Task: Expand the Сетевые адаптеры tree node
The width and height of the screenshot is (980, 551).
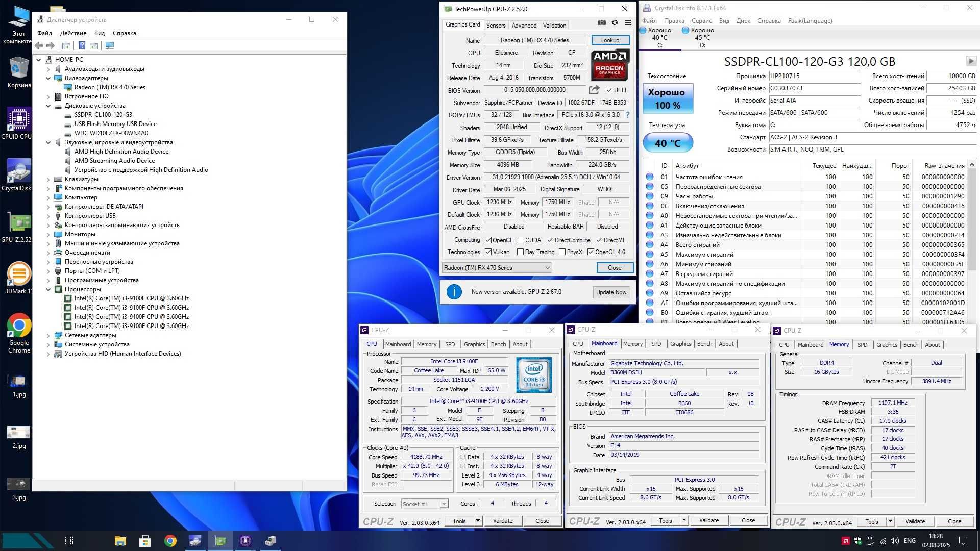Action: pos(48,335)
